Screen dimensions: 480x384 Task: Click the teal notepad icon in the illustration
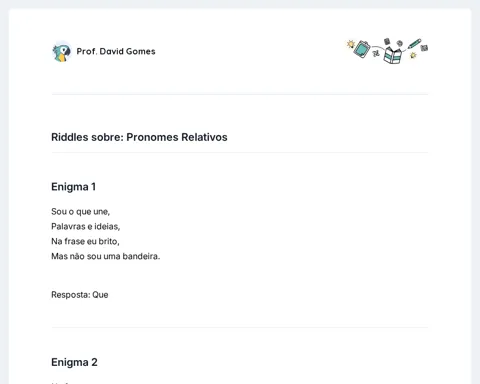click(362, 49)
